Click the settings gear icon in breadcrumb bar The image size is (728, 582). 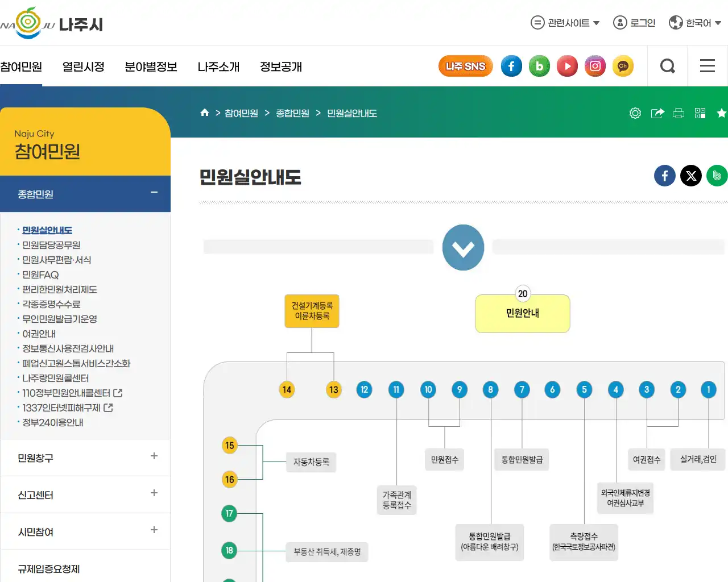click(635, 113)
